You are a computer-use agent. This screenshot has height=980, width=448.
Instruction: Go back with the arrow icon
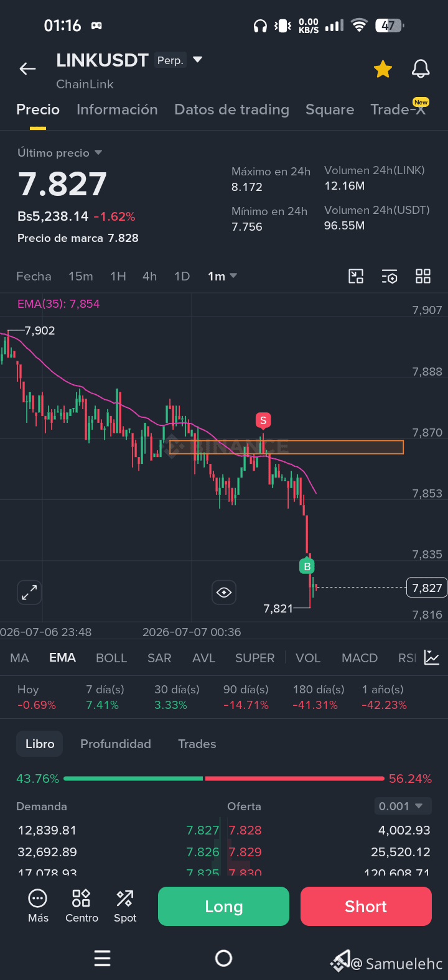click(x=27, y=69)
